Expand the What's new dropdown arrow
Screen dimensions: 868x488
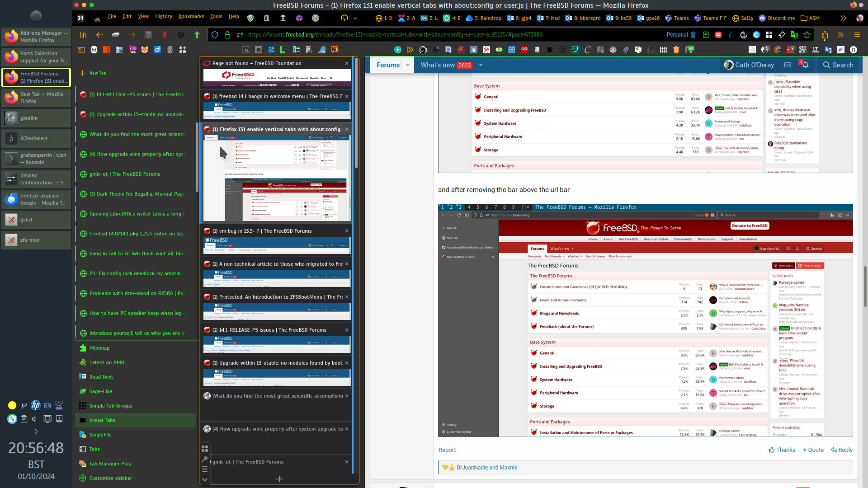click(x=481, y=65)
